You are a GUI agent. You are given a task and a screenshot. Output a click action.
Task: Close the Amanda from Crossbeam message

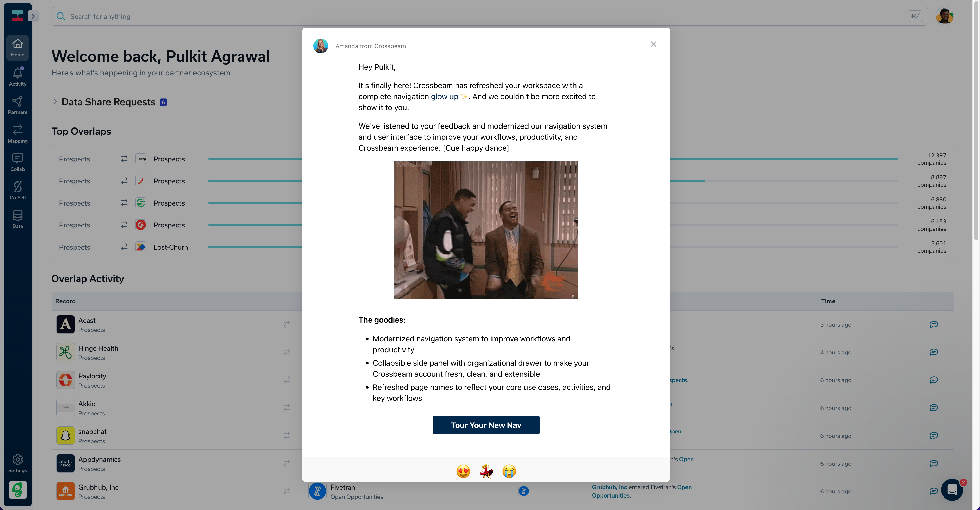tap(653, 44)
